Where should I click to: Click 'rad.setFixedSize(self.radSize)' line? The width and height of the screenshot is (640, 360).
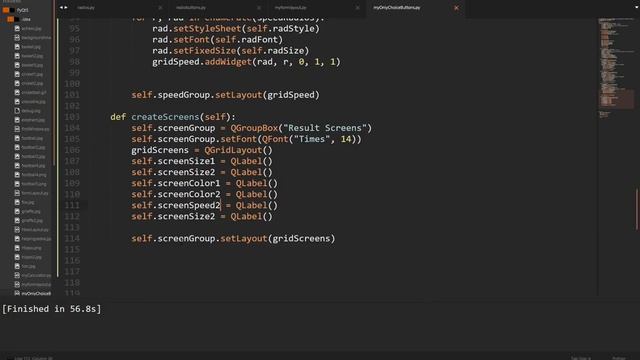tap(231, 51)
